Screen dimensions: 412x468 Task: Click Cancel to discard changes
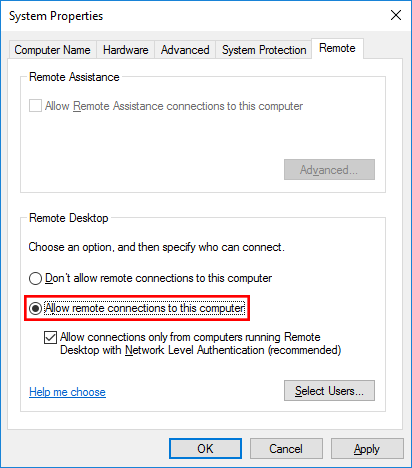(x=286, y=449)
